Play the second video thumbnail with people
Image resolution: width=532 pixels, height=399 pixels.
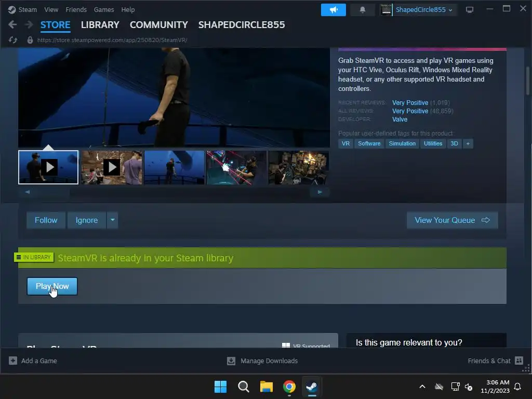coord(112,167)
